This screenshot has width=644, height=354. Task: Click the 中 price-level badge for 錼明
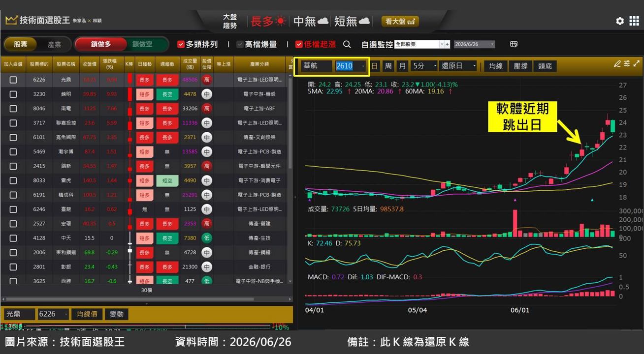click(207, 94)
